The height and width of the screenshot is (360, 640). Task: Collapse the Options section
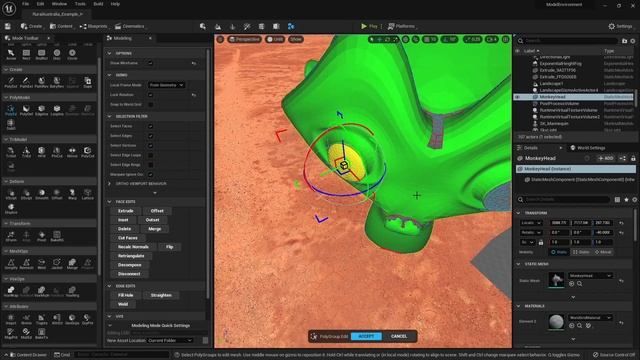[x=109, y=53]
